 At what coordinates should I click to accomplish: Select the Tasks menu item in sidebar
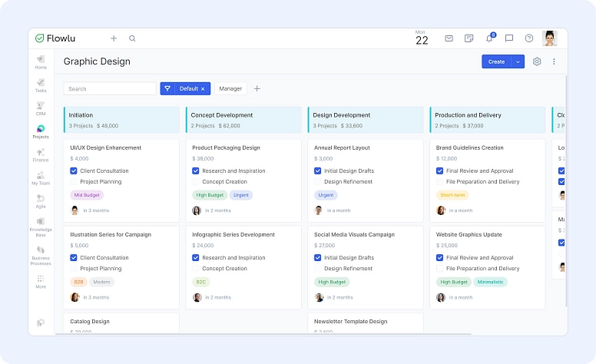[x=41, y=85]
